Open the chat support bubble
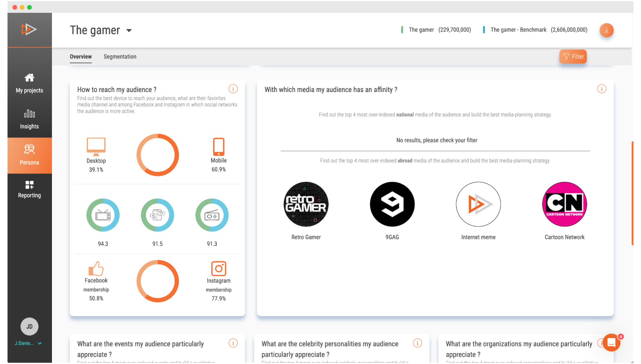This screenshot has height=364, width=641. coord(611,343)
